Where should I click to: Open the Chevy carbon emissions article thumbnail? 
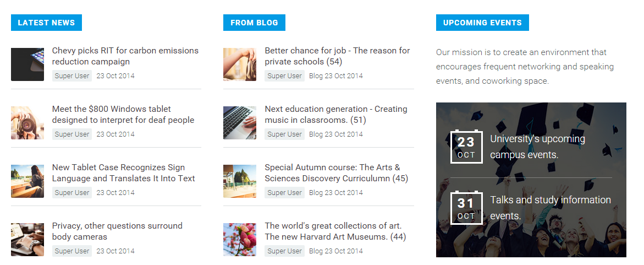tap(27, 64)
